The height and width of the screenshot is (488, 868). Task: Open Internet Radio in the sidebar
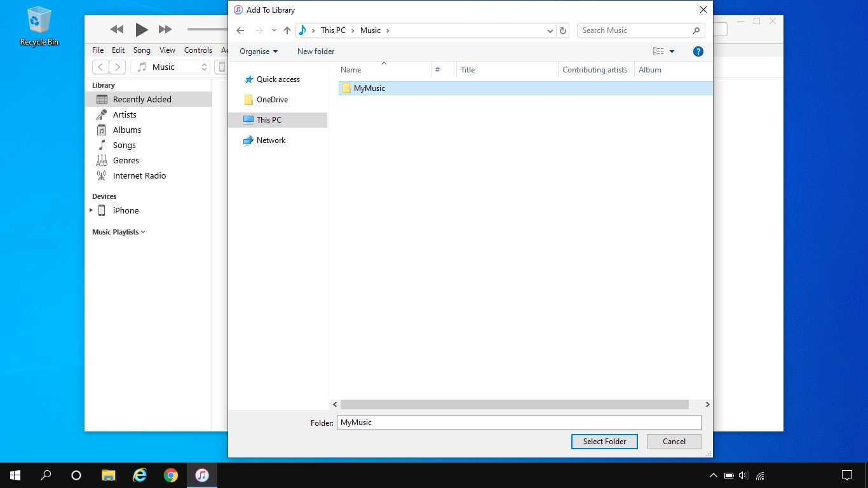pyautogui.click(x=139, y=175)
